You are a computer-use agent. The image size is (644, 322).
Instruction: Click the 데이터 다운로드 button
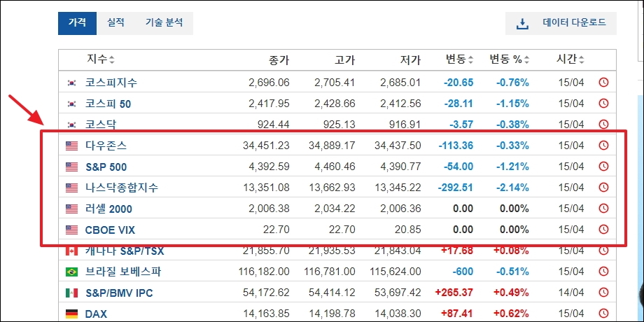tap(561, 23)
